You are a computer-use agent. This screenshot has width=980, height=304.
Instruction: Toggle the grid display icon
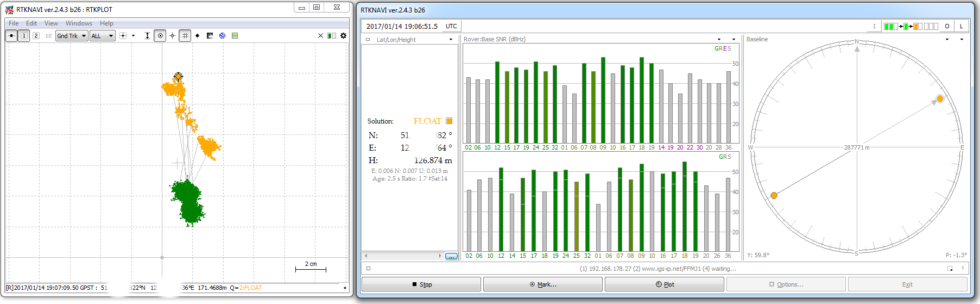(185, 36)
